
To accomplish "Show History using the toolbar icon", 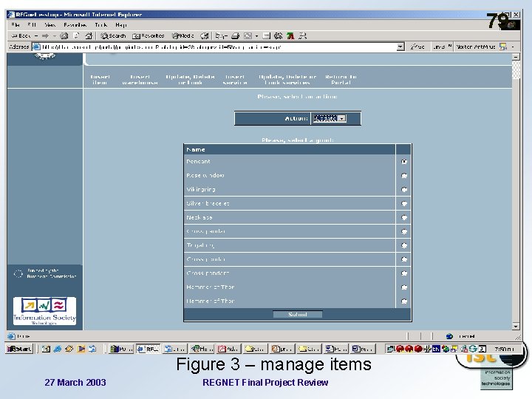I will (205, 35).
